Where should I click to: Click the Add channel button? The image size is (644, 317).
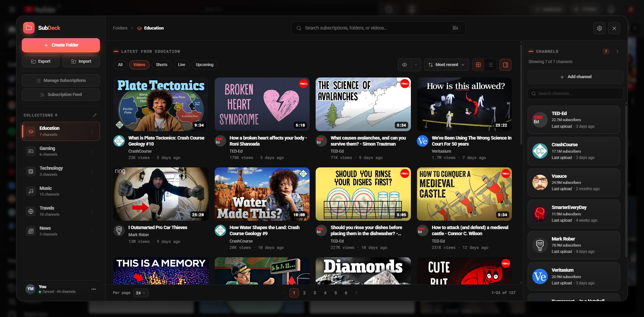click(x=576, y=77)
